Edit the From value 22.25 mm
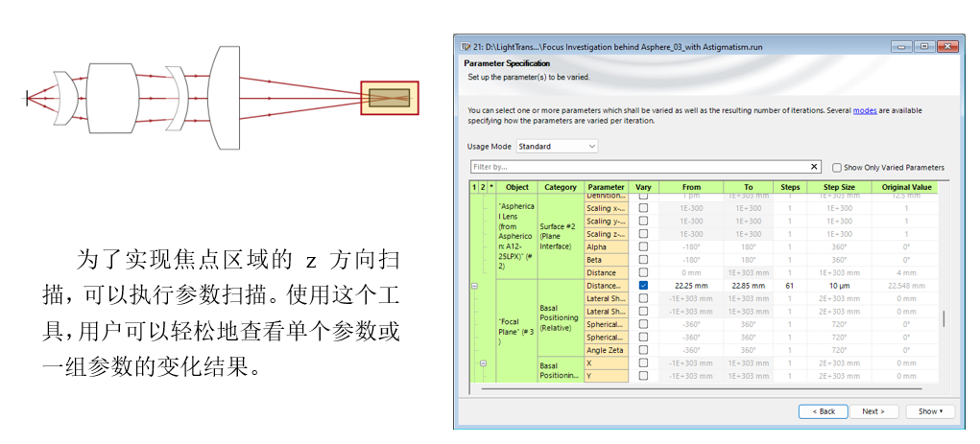The image size is (980, 444). (x=691, y=286)
